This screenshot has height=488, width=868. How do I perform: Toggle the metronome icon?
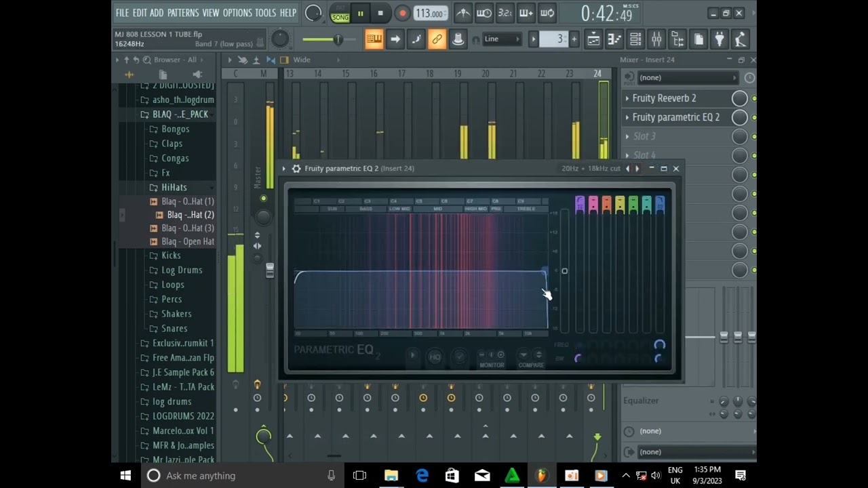click(463, 13)
